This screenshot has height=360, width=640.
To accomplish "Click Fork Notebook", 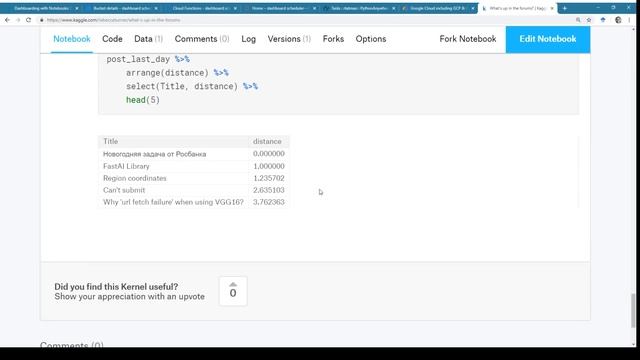I will (x=468, y=39).
